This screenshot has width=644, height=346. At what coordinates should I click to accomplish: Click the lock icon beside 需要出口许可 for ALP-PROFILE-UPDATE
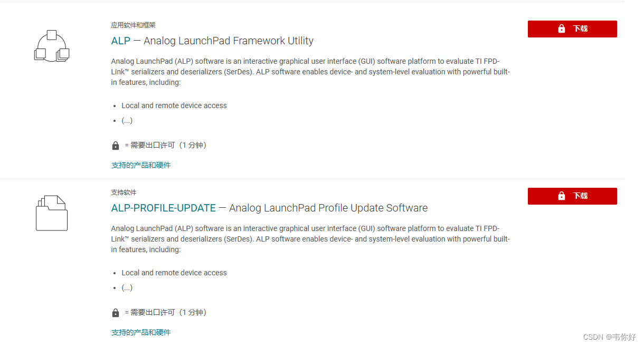click(x=115, y=312)
